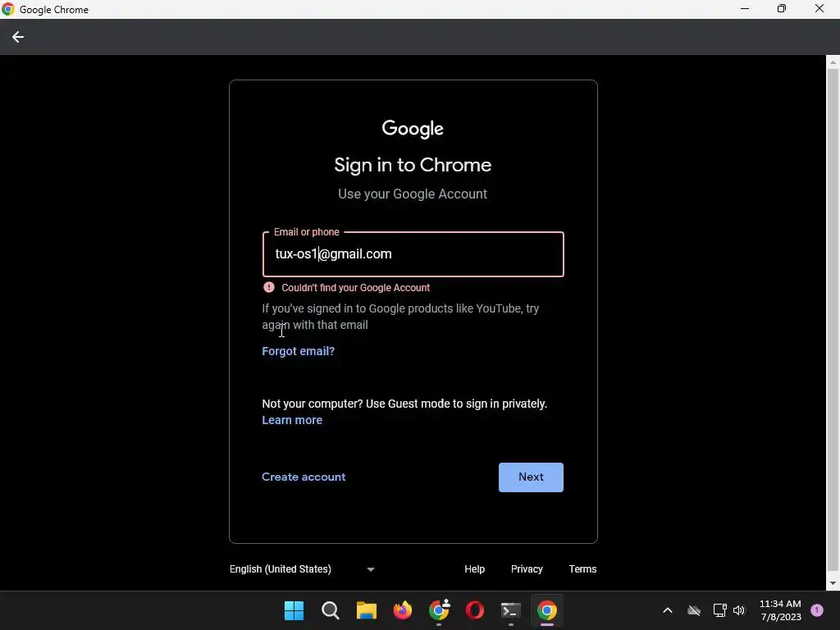Click the Next button
840x630 pixels.
[x=531, y=477]
